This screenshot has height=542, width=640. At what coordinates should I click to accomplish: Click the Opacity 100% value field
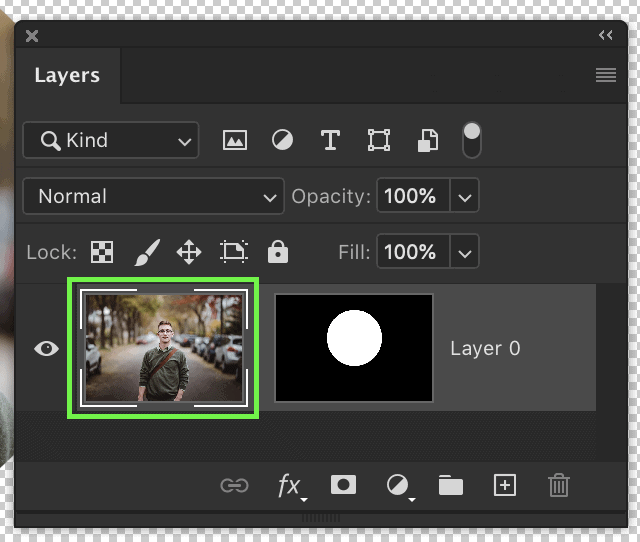(413, 195)
